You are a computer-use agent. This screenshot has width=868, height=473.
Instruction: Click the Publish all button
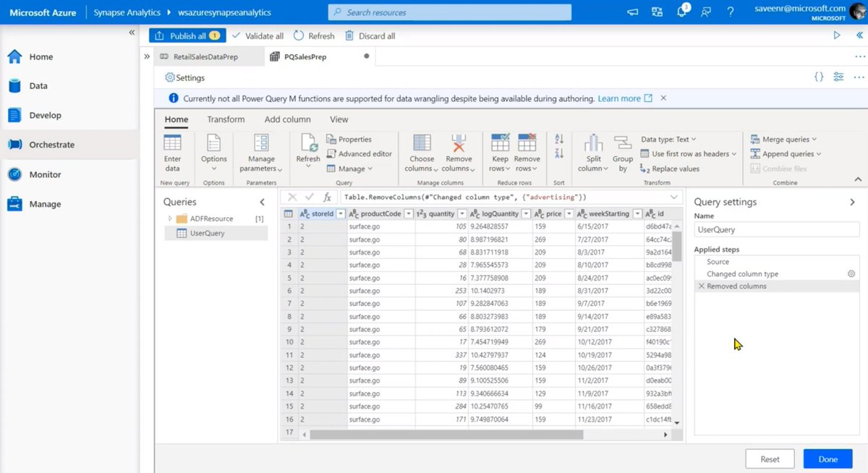[187, 35]
